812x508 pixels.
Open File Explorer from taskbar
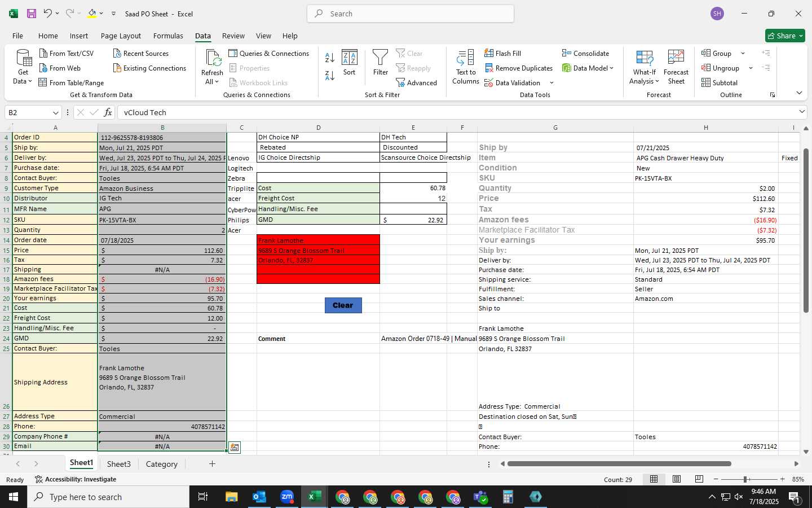click(x=232, y=497)
